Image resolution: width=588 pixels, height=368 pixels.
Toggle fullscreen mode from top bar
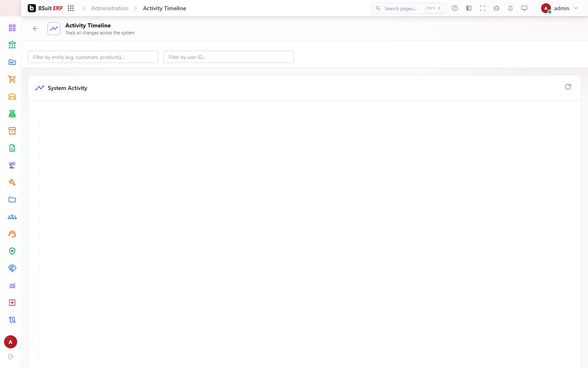pyautogui.click(x=483, y=8)
